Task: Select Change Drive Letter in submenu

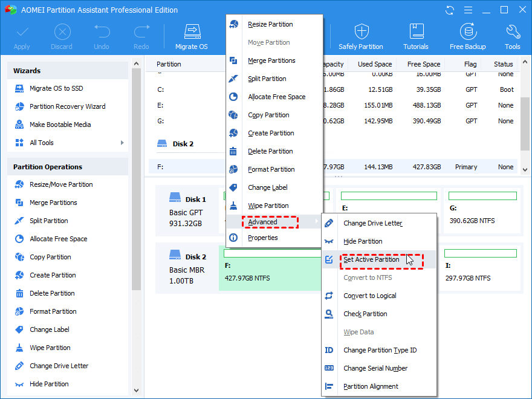Action: pos(372,223)
